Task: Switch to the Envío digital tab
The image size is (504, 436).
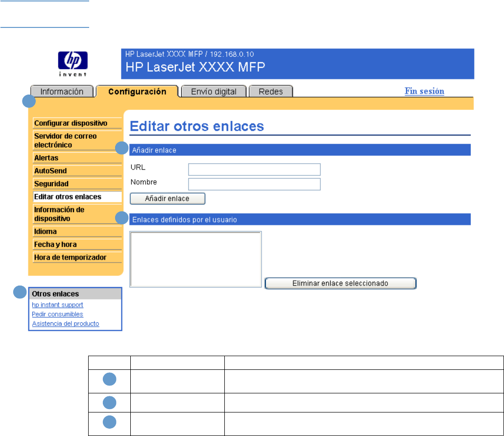Action: 214,92
